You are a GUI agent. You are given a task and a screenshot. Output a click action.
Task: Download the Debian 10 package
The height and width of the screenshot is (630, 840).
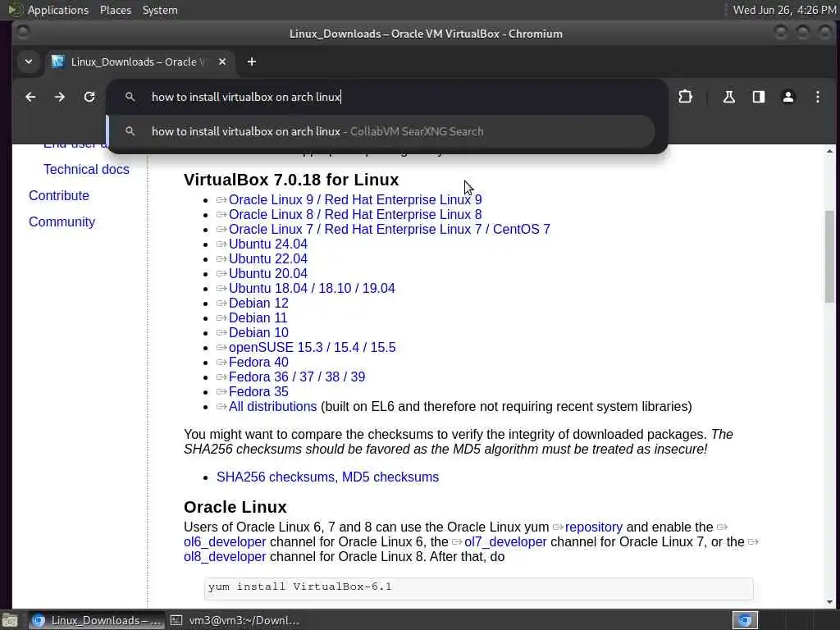click(258, 333)
